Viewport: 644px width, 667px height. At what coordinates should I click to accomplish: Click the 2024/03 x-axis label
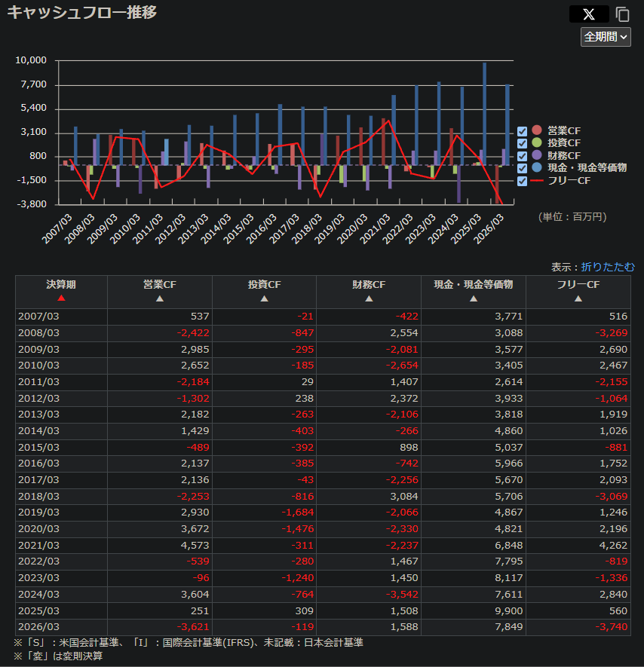[x=443, y=229]
